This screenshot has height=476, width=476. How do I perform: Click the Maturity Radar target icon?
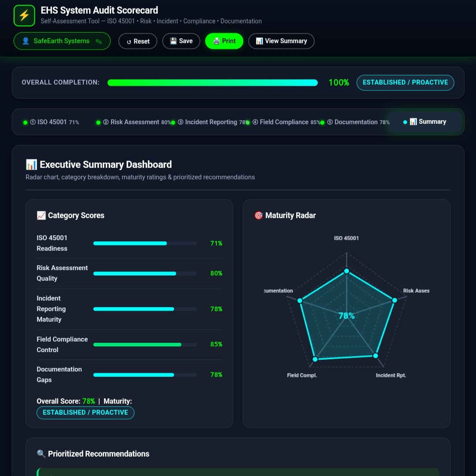(259, 215)
